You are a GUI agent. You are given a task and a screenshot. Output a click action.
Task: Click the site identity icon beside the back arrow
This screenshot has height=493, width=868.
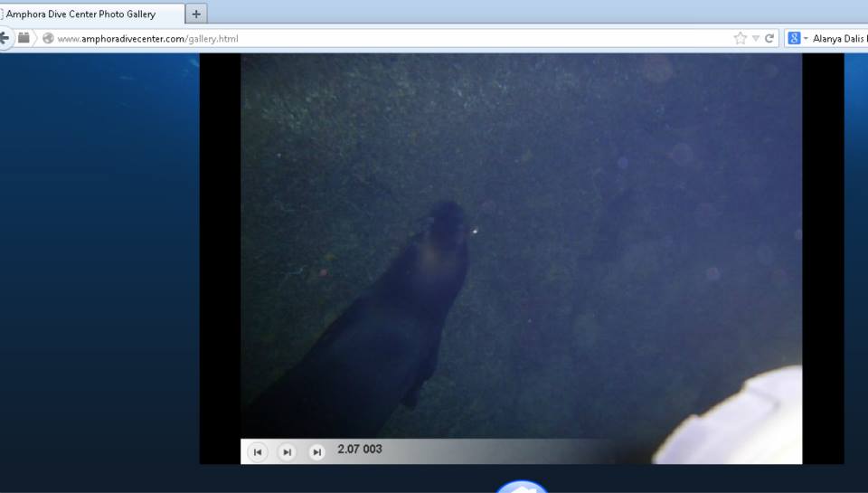point(24,38)
